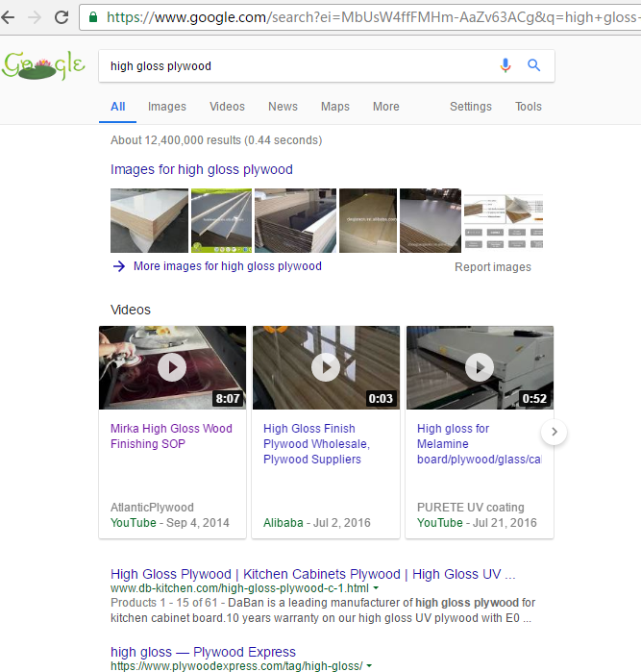The width and height of the screenshot is (641, 672).
Task: Open the high gloss — Plywood Express result
Action: pos(203,652)
